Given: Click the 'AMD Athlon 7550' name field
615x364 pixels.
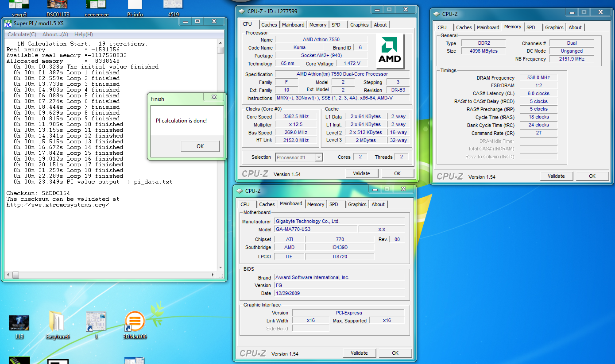Looking at the screenshot, I should pyautogui.click(x=321, y=40).
